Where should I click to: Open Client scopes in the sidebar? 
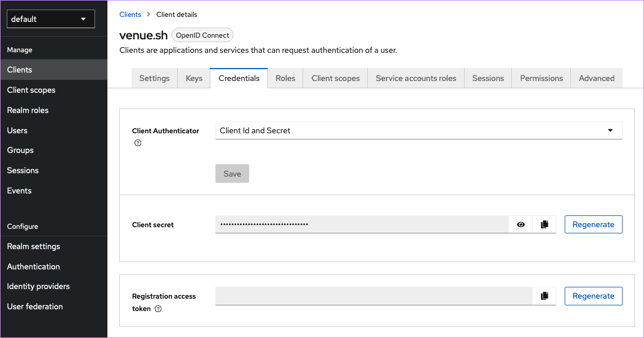click(x=54, y=90)
